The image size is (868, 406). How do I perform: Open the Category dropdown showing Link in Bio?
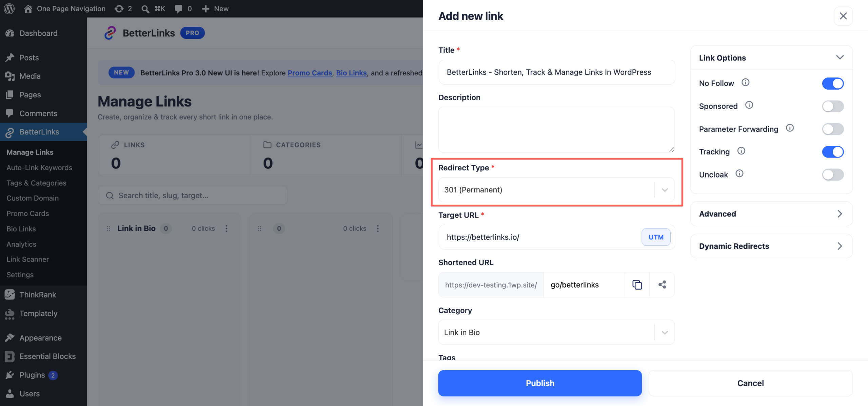click(x=556, y=332)
